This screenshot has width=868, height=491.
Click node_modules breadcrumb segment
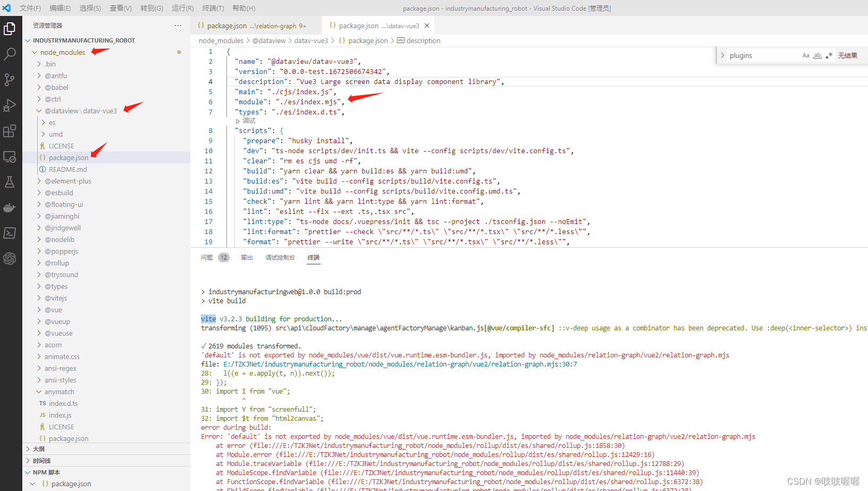(221, 40)
